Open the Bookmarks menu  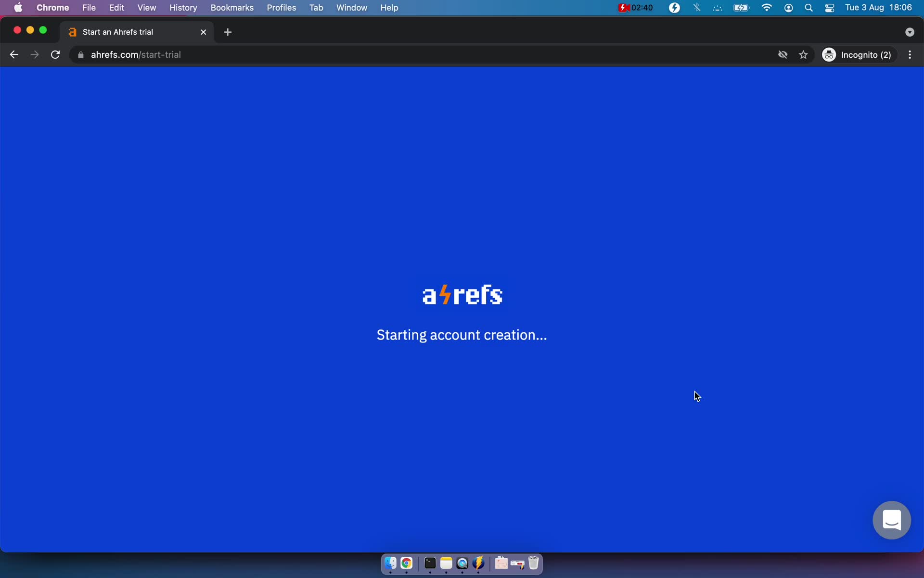pyautogui.click(x=232, y=8)
